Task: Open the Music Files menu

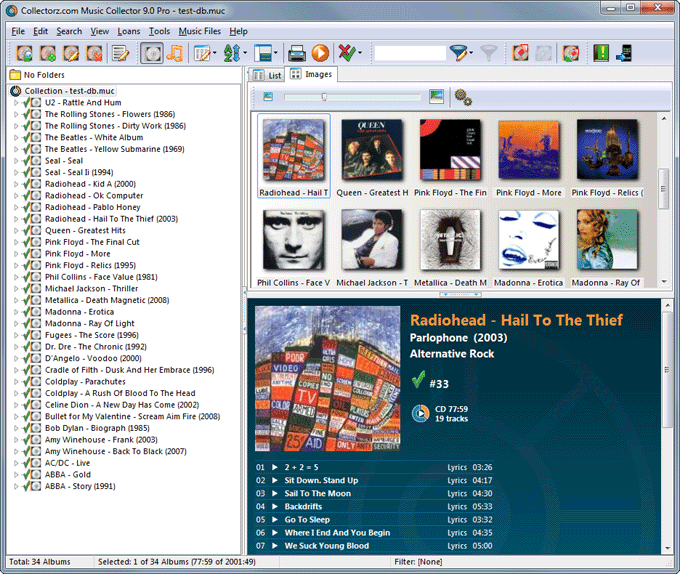Action: [199, 31]
